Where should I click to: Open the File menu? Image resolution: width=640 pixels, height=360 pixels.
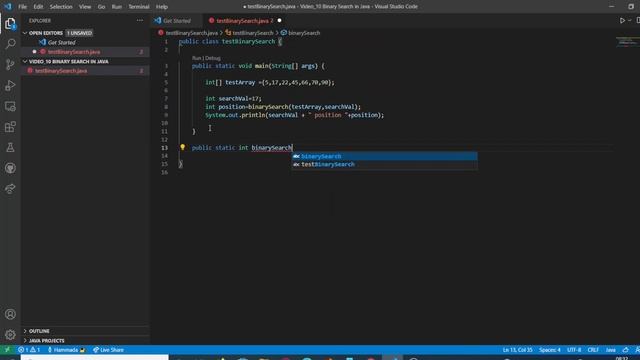(x=22, y=7)
